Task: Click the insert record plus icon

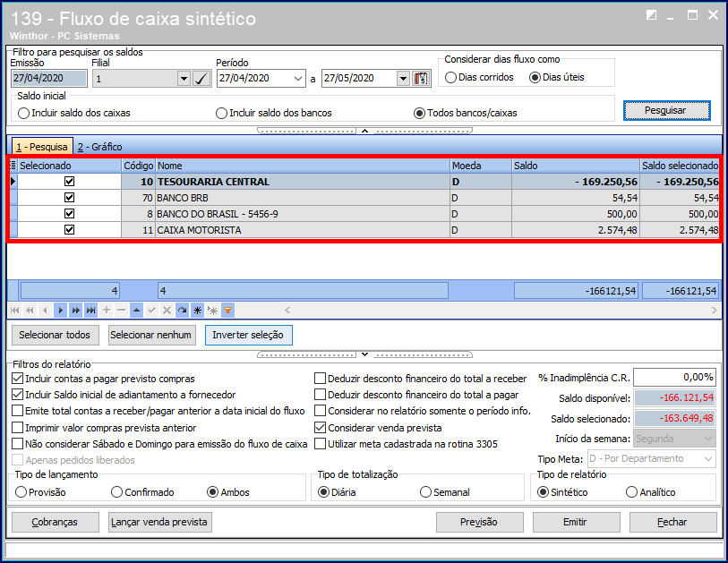Action: 107,310
